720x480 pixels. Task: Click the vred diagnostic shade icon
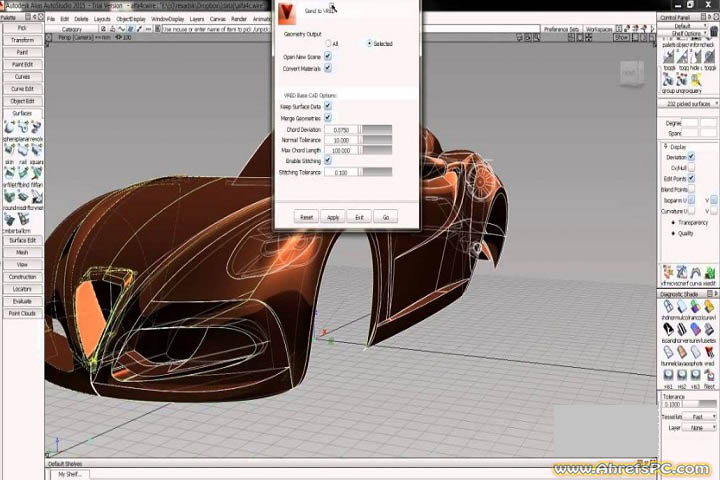click(710, 352)
